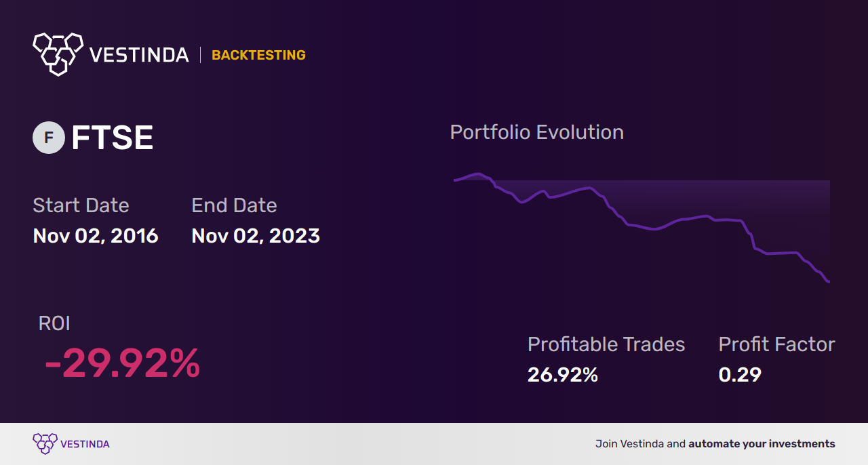Select the BACKTESTING label in header
The image size is (868, 465).
tap(258, 56)
